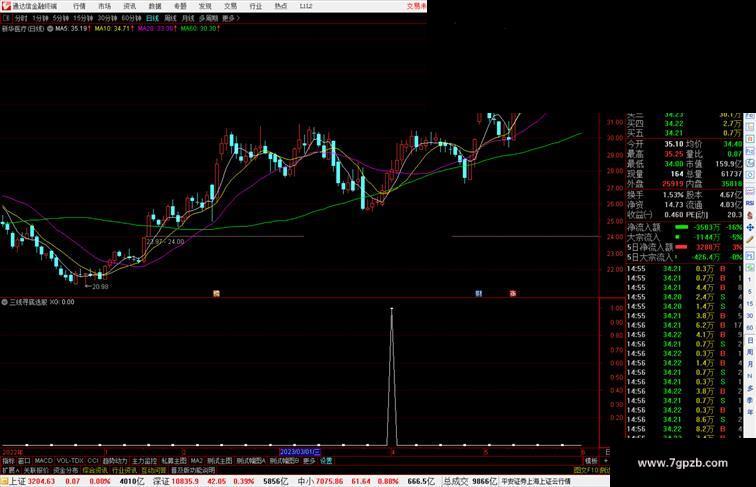Open the 发现 menu
This screenshot has height=487, width=756.
coord(205,6)
